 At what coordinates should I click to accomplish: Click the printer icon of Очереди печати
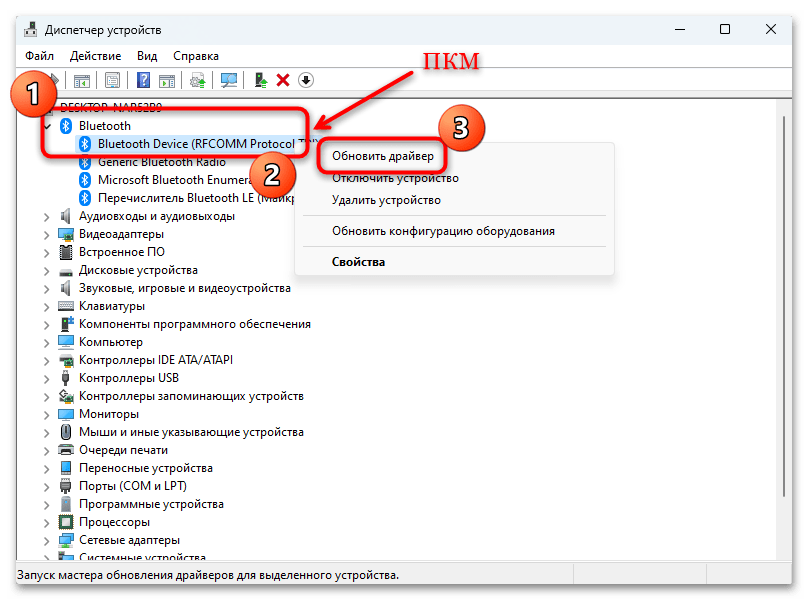tap(66, 450)
